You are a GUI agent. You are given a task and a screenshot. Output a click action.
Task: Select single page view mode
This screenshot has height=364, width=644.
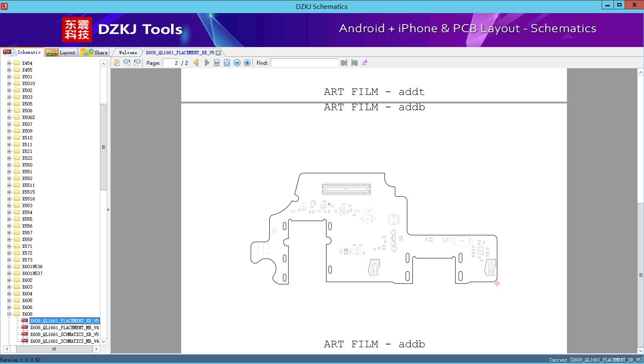point(117,62)
